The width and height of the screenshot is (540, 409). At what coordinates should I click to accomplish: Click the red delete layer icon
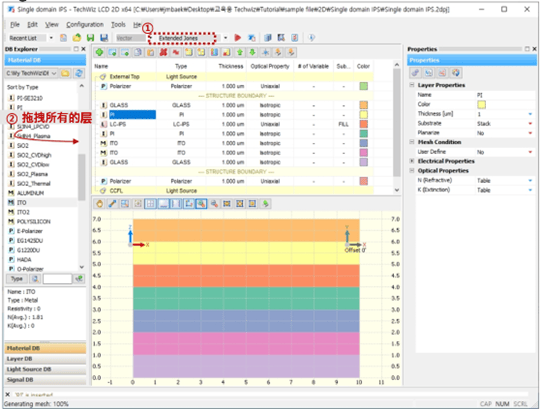[x=163, y=52]
